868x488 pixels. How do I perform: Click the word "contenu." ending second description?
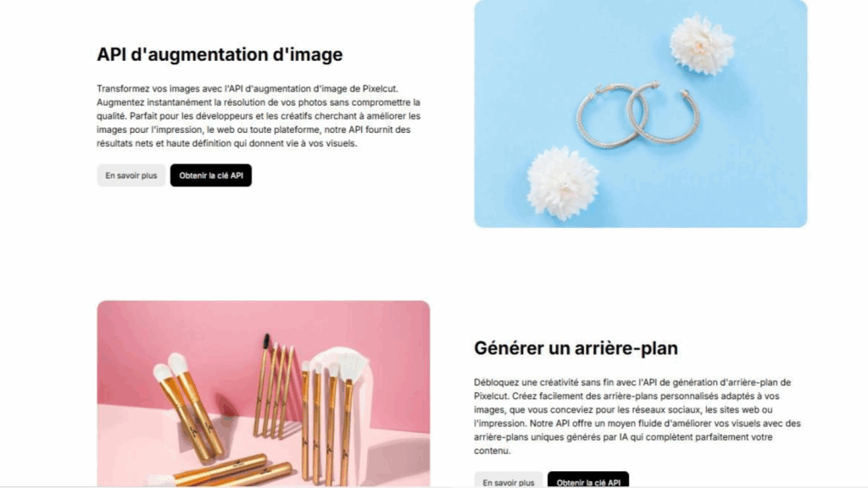tap(492, 451)
